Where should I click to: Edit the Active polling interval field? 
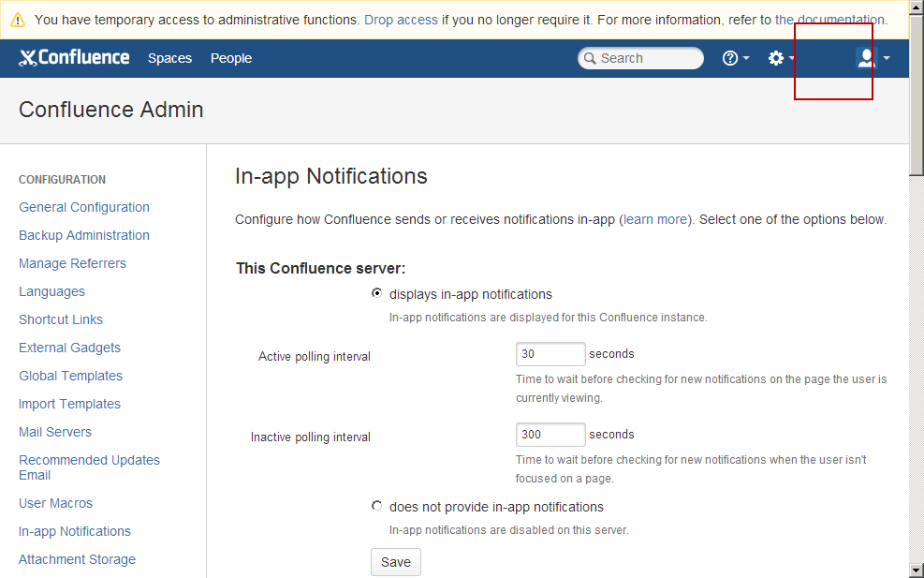[x=550, y=354]
